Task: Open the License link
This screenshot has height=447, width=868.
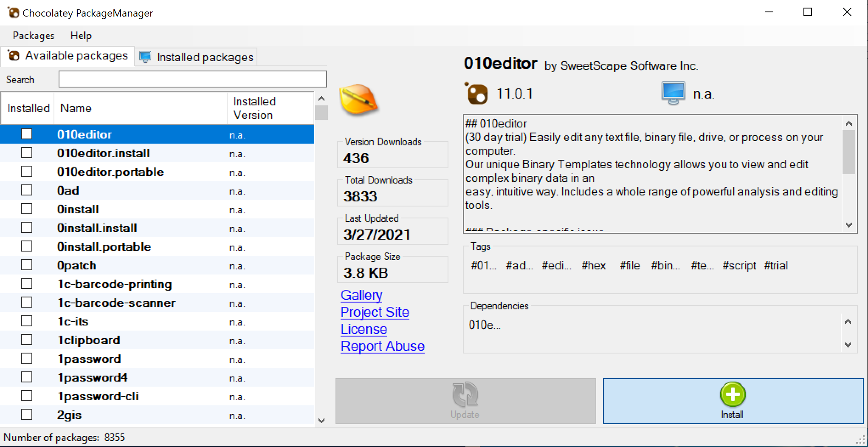Action: (364, 329)
